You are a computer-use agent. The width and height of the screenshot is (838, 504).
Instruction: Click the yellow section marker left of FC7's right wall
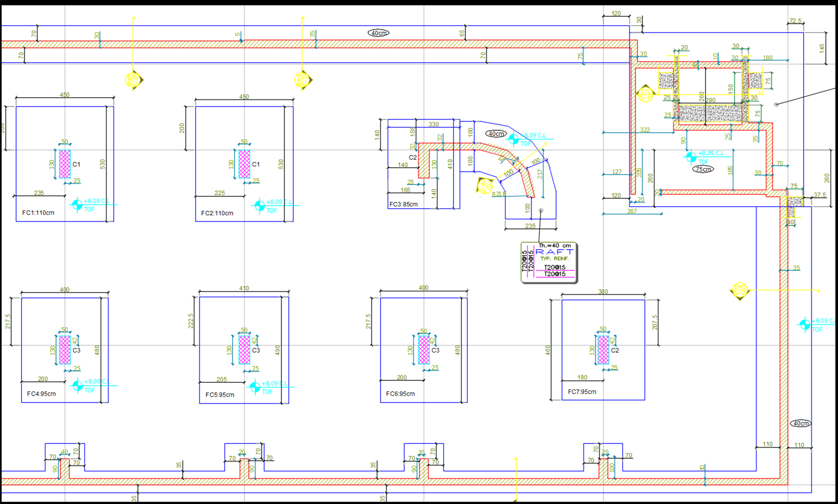coord(740,291)
